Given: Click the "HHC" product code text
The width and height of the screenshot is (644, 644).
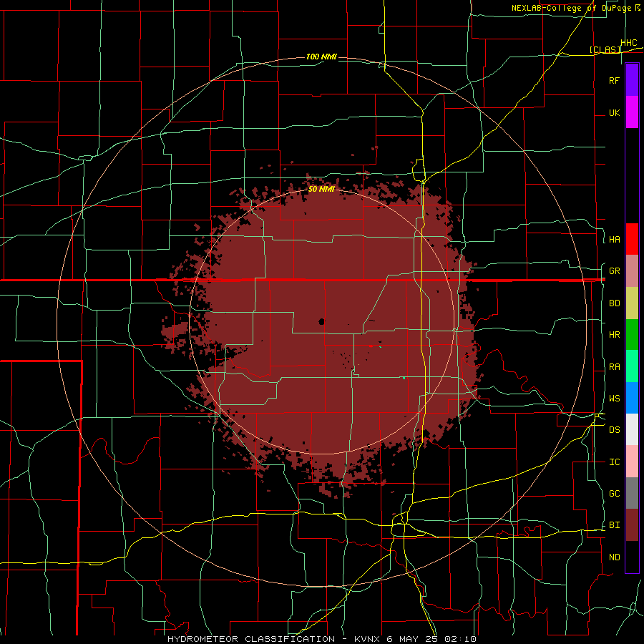Looking at the screenshot, I should coord(629,42).
